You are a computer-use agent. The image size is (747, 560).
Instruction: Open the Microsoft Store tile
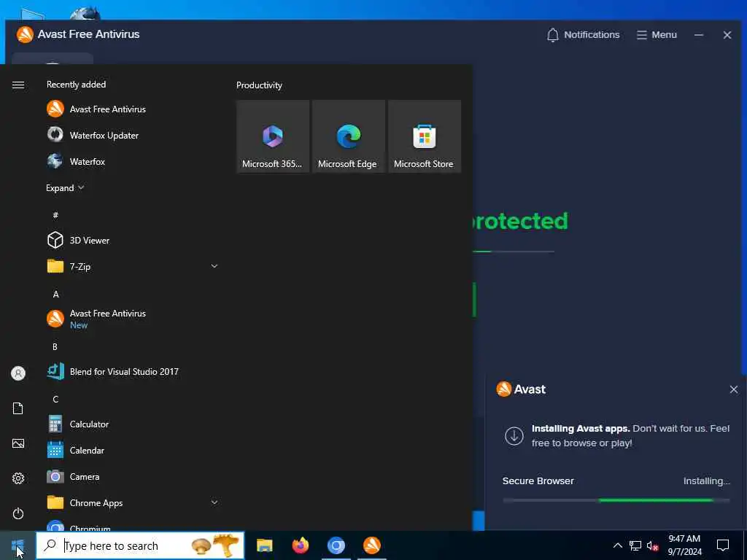425,136
